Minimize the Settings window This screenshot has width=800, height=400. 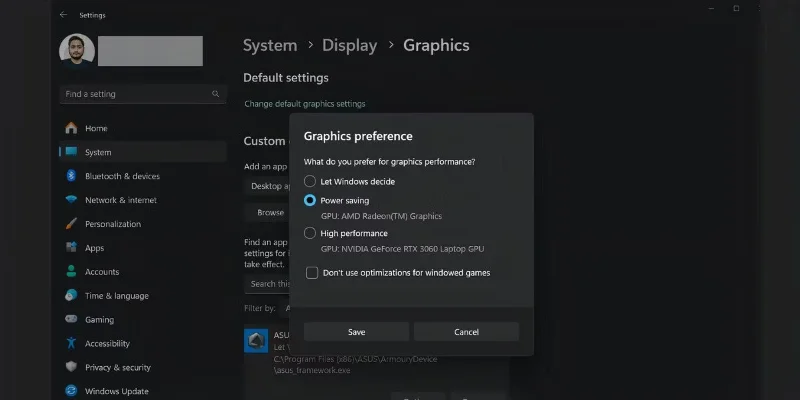click(711, 9)
